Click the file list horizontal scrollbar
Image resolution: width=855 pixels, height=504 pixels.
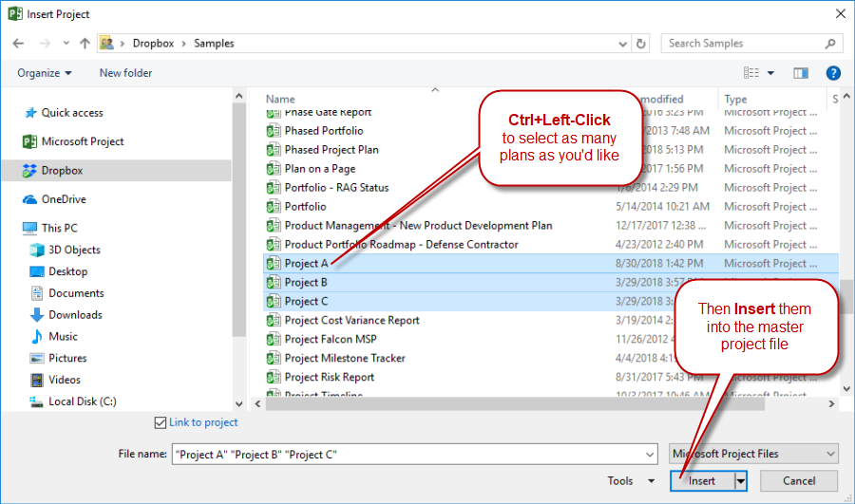[x=515, y=404]
